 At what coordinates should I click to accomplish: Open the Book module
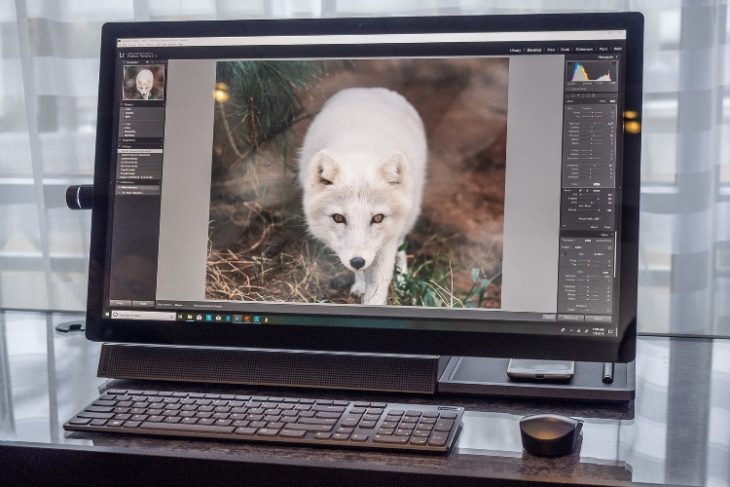pos(565,49)
